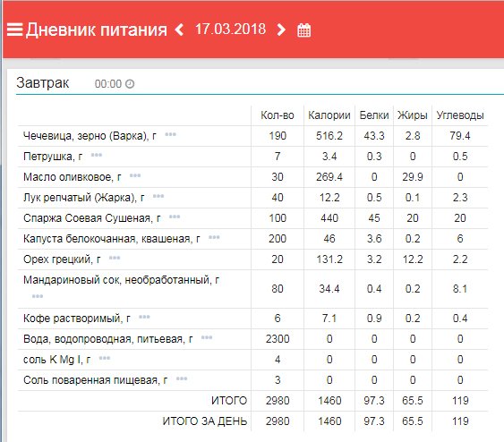Open options dots for Мандариновый сок
The height and width of the screenshot is (442, 504).
coord(38,296)
